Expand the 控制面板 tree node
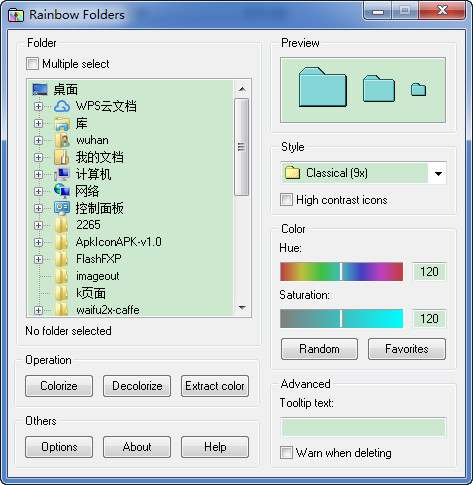473x485 pixels. [x=38, y=208]
